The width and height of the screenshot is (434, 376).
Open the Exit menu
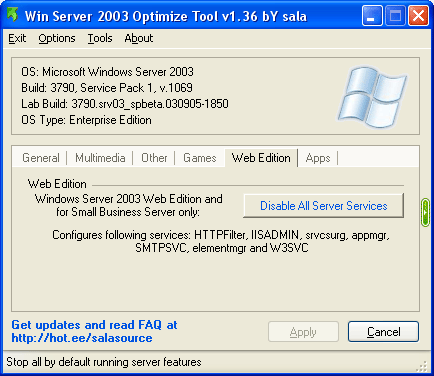click(x=17, y=38)
